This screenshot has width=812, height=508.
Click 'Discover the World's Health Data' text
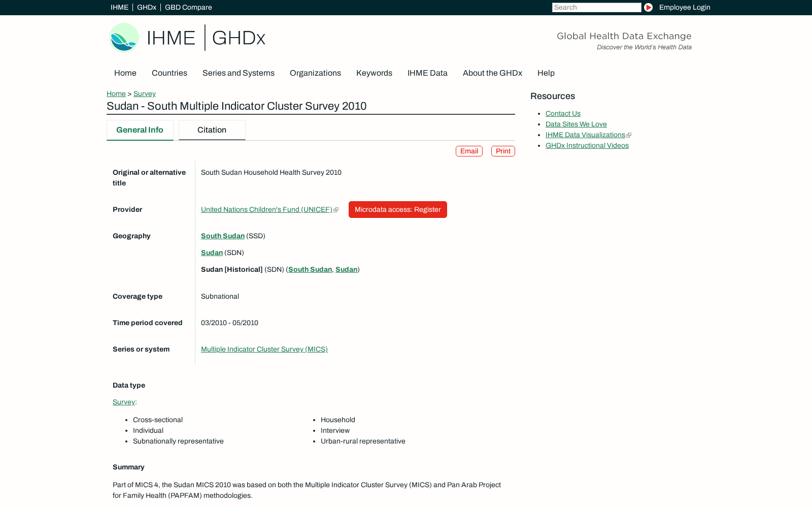(644, 47)
